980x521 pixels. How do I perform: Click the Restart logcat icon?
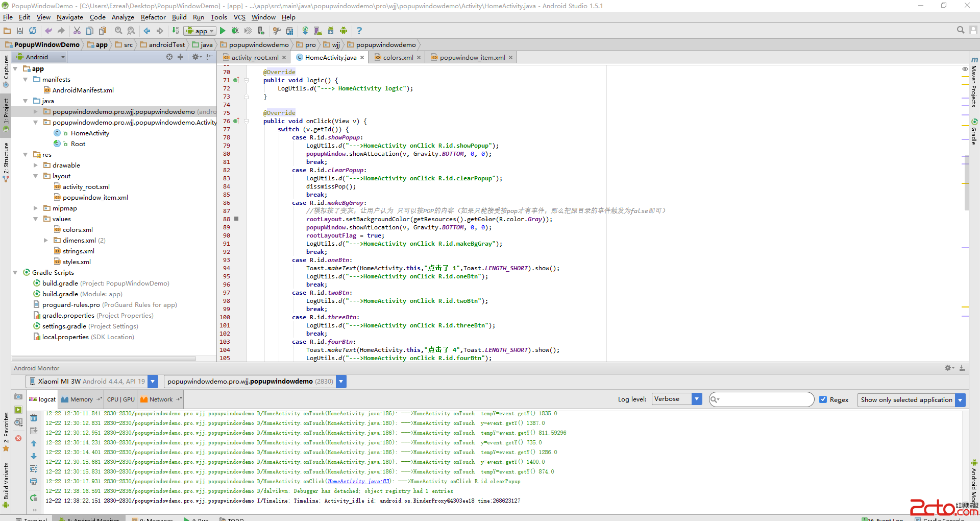[x=34, y=498]
